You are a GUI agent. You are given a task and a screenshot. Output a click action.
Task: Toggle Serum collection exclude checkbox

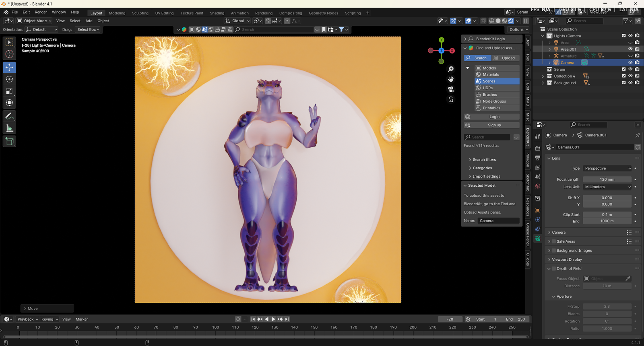coord(624,69)
